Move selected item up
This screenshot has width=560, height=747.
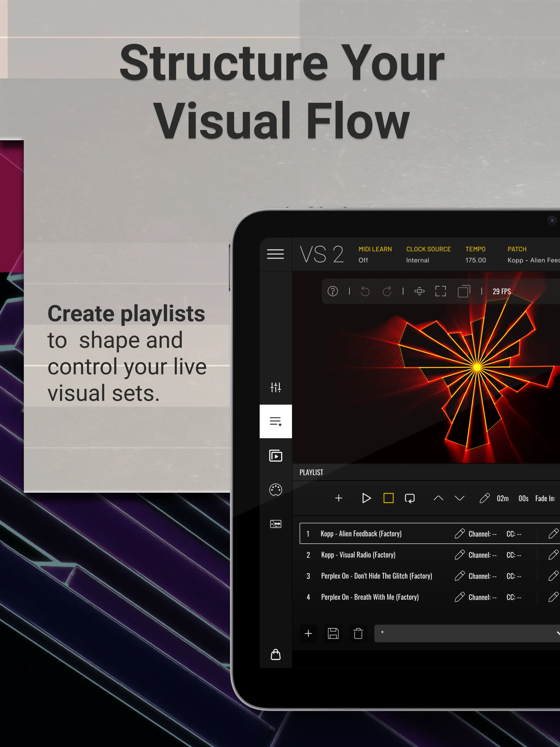click(438, 498)
